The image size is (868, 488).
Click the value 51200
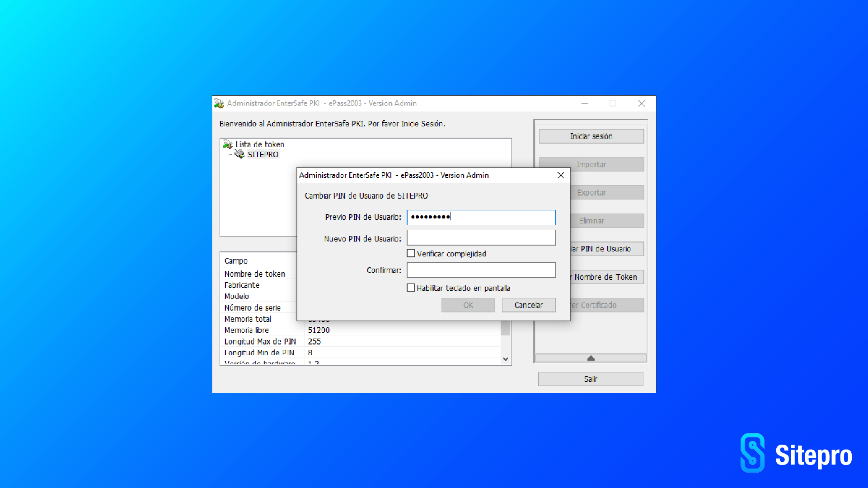[319, 330]
